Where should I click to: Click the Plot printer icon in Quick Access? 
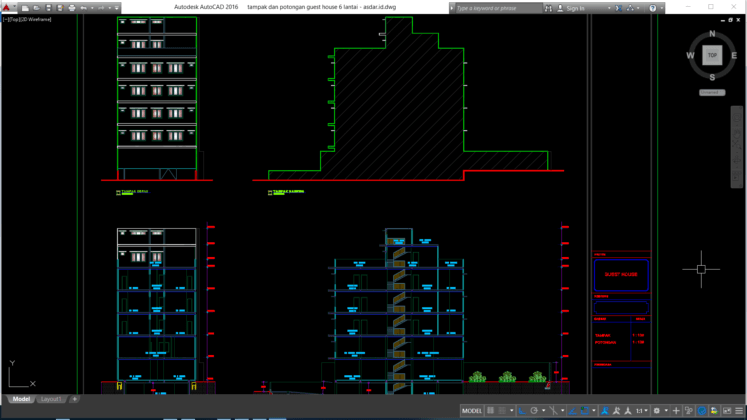point(71,8)
